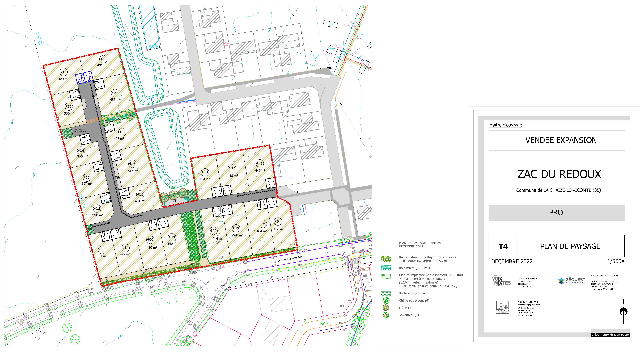Viewport: 644px width, 354px height.
Task: Select lot number 401 circle label
Action: 260,163
